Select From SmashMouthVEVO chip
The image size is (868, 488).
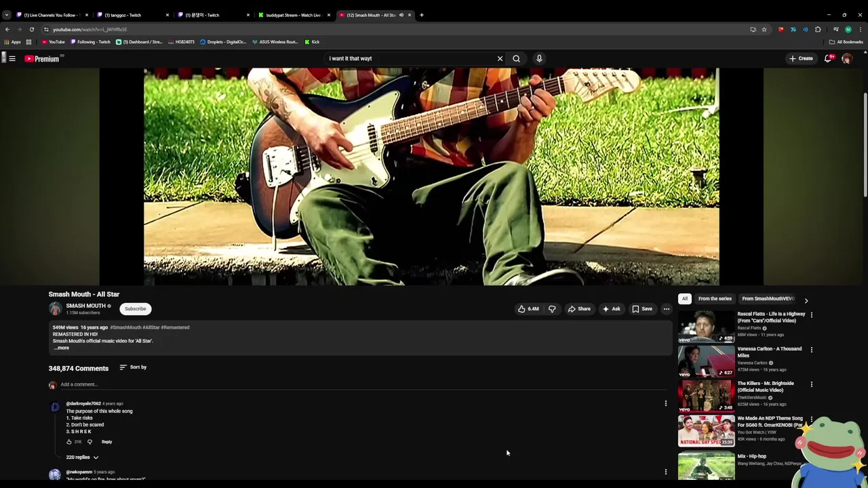point(768,299)
